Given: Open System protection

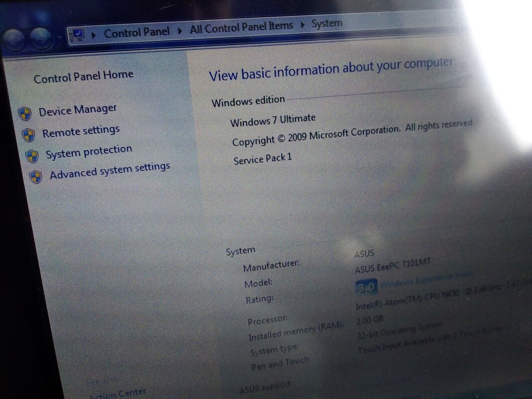Looking at the screenshot, I should [89, 152].
